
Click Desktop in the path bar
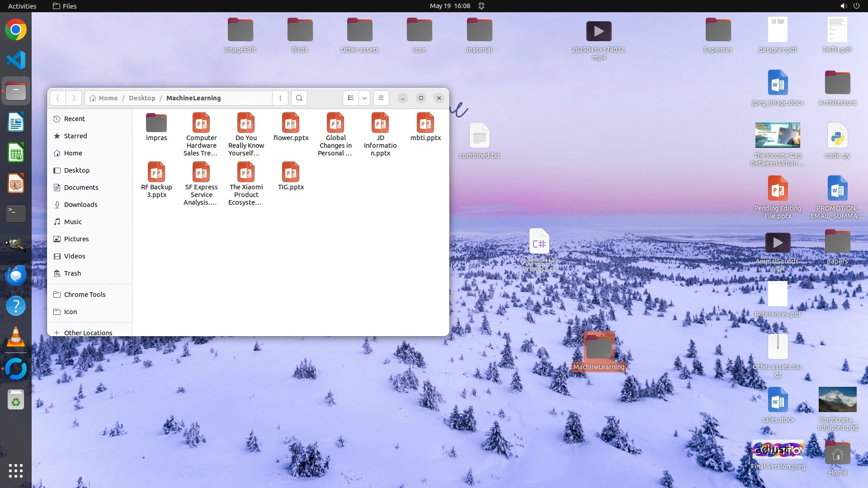tap(142, 98)
